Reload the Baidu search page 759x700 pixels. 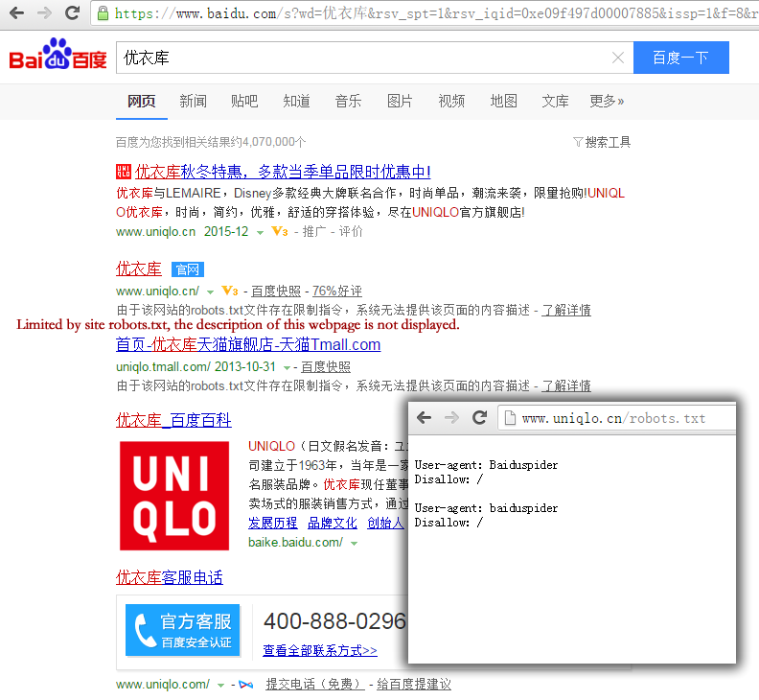pos(72,13)
